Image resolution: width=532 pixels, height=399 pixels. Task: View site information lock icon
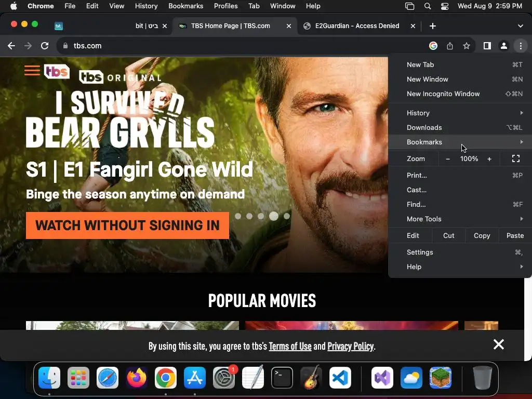point(66,46)
